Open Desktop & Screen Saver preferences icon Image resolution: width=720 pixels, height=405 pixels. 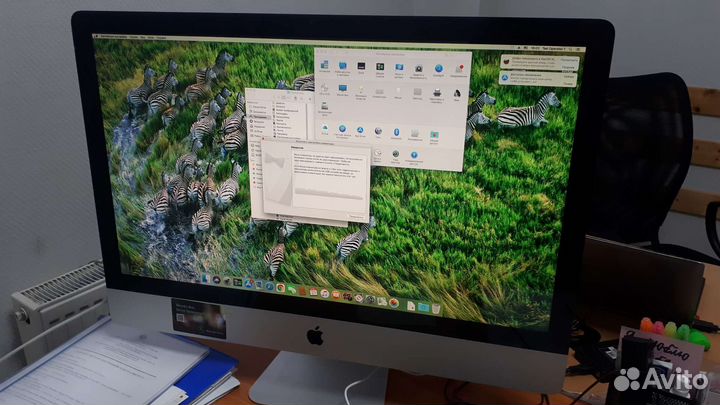(x=343, y=66)
